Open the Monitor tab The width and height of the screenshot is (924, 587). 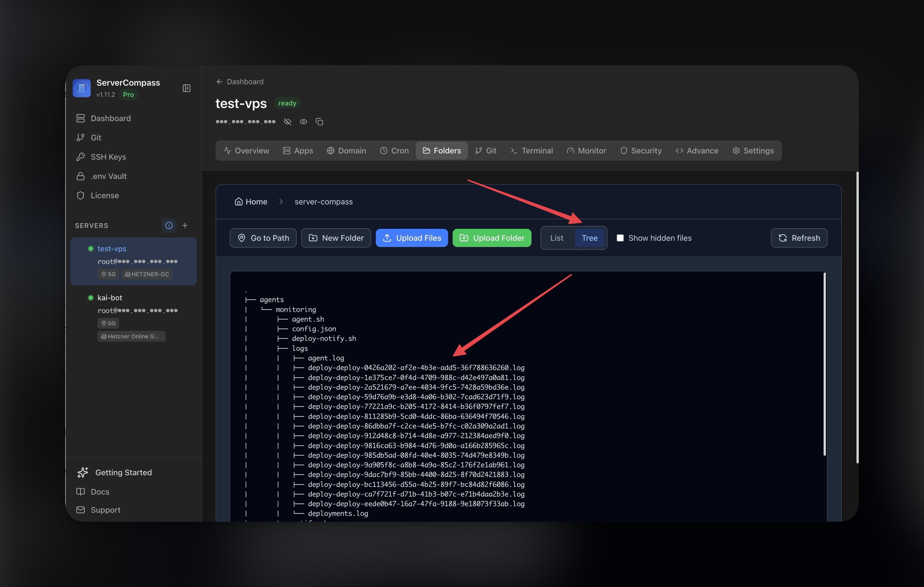[x=586, y=151]
